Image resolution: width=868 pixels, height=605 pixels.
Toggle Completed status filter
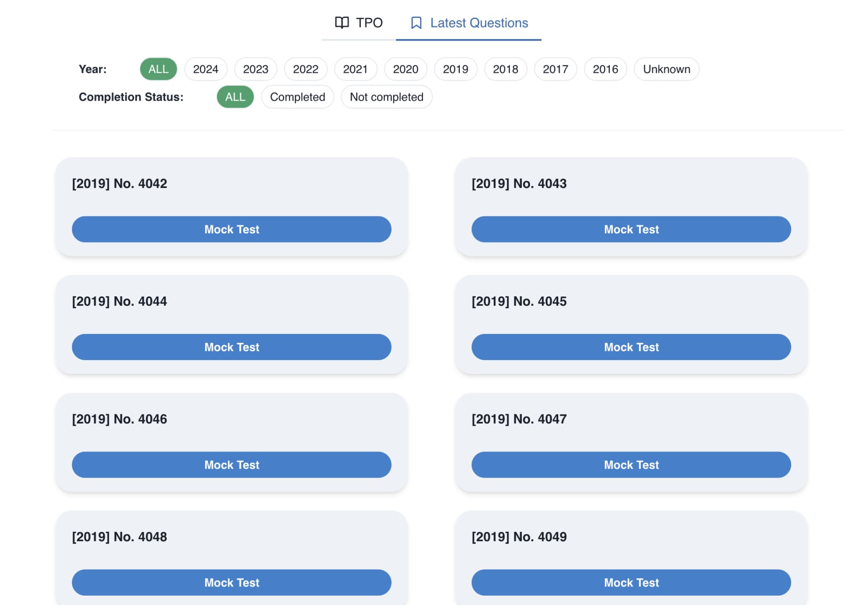click(298, 96)
